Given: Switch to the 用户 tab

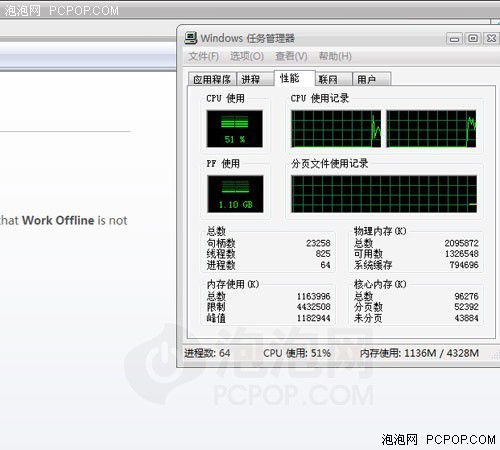Looking at the screenshot, I should pyautogui.click(x=372, y=79).
